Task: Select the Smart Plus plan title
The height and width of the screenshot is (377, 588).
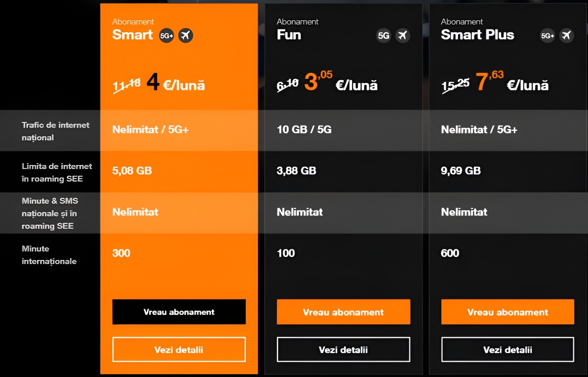Action: pyautogui.click(x=477, y=35)
